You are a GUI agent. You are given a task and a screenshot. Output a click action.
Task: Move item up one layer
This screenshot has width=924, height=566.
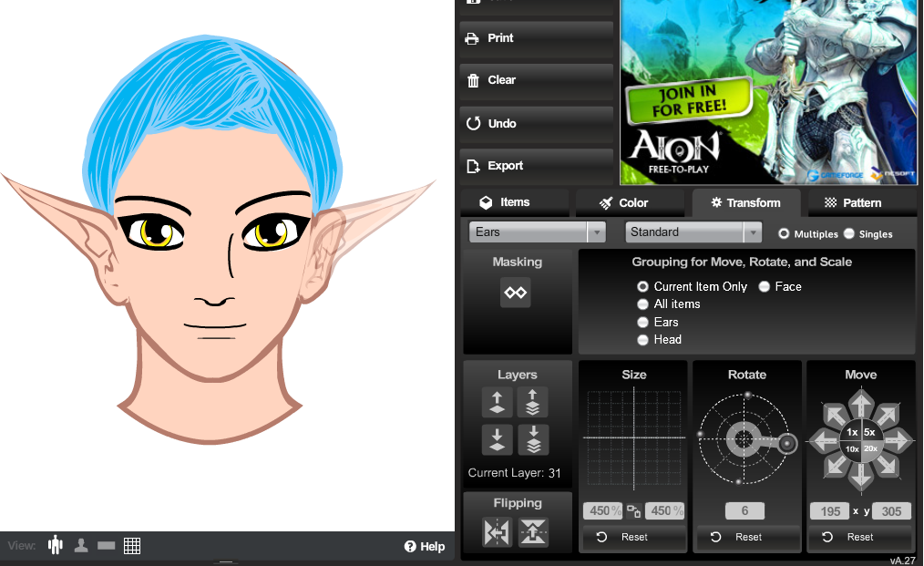(498, 402)
